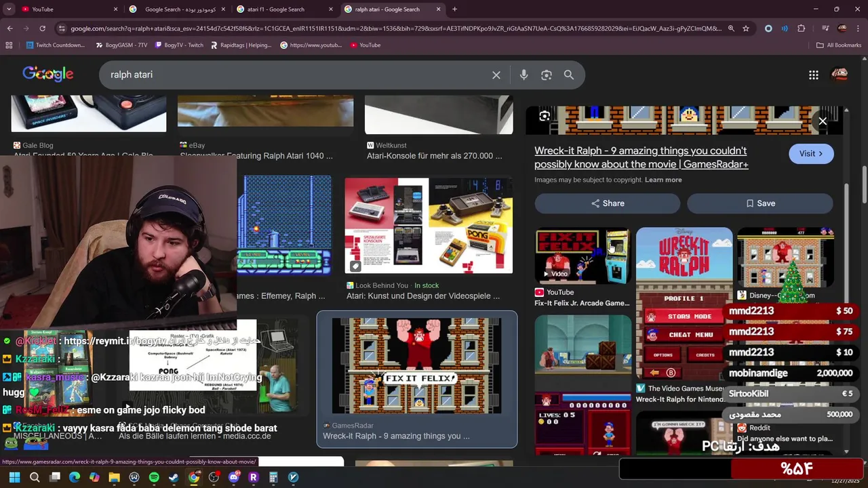Open the eBay Sleepwalker Ralph Atari result
Viewport: 868px width, 488px height.
pos(256,156)
